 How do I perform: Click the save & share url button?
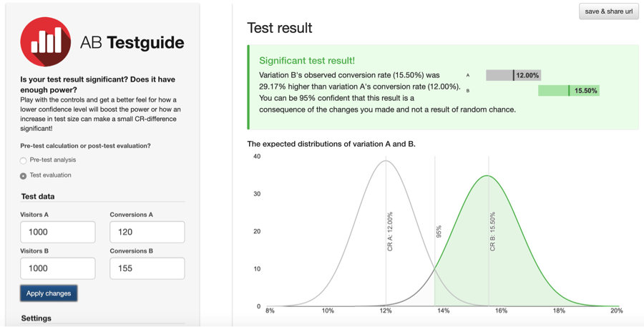[608, 11]
